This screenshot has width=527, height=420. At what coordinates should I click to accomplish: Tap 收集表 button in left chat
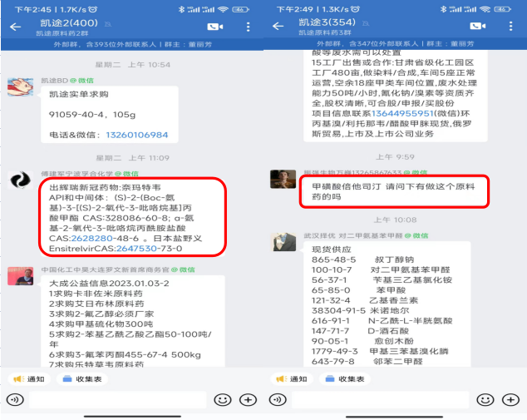point(82,379)
